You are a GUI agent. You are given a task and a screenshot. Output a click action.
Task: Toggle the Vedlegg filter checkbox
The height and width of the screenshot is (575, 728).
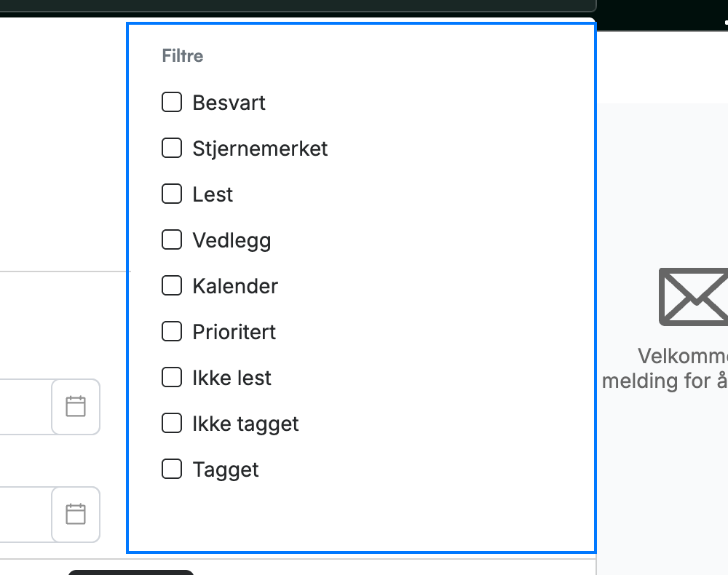click(x=172, y=240)
